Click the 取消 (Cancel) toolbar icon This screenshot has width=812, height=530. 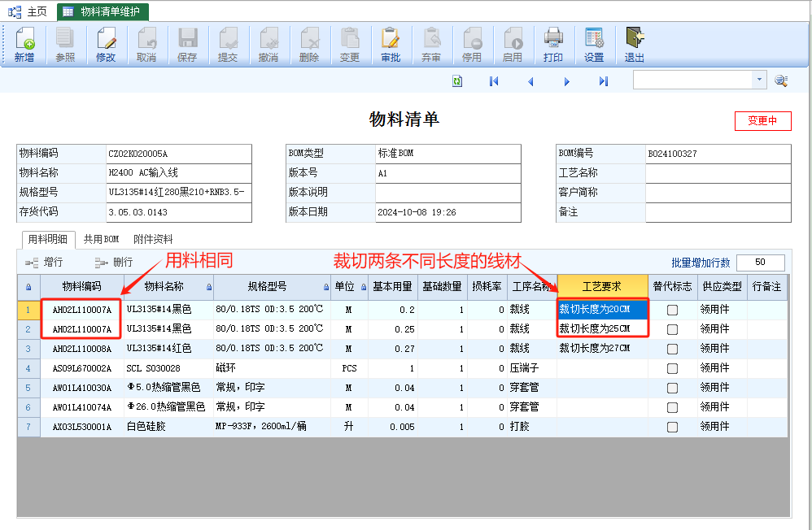[x=146, y=45]
